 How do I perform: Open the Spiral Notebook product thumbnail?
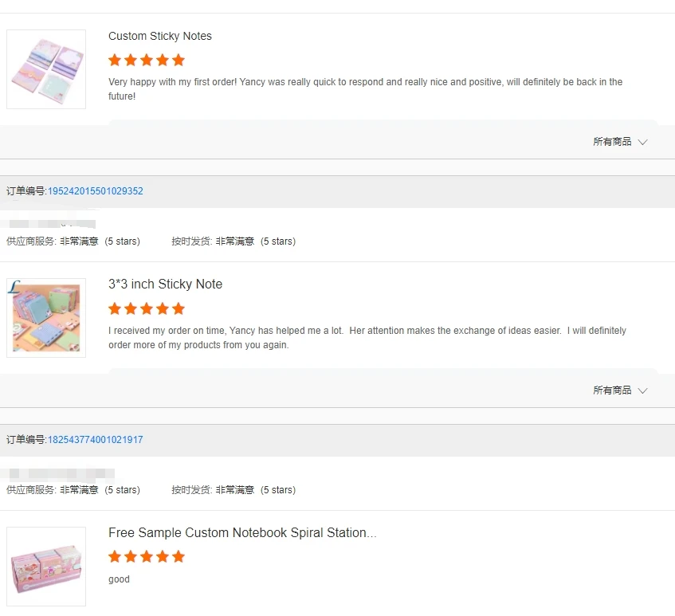tap(46, 566)
